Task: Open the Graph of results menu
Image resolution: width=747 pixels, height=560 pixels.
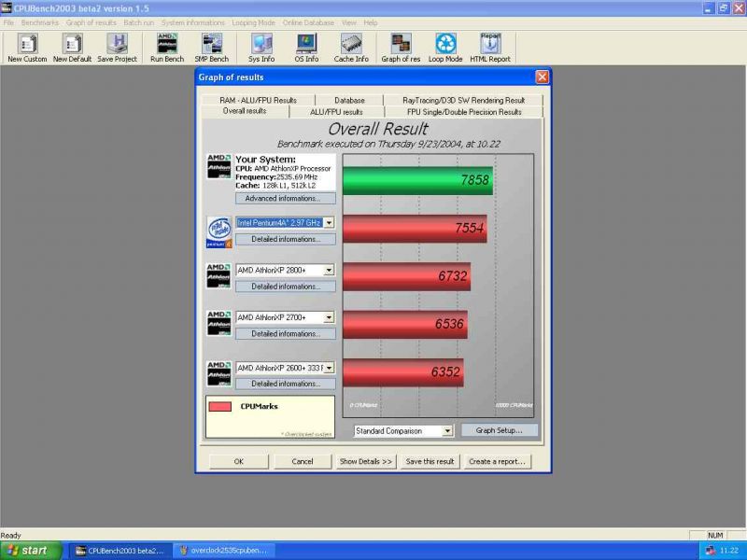Action: point(91,22)
